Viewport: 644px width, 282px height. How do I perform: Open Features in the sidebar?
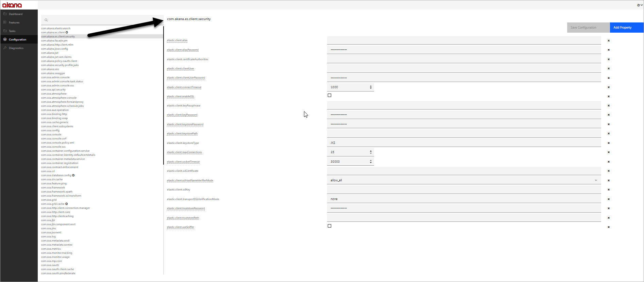14,22
